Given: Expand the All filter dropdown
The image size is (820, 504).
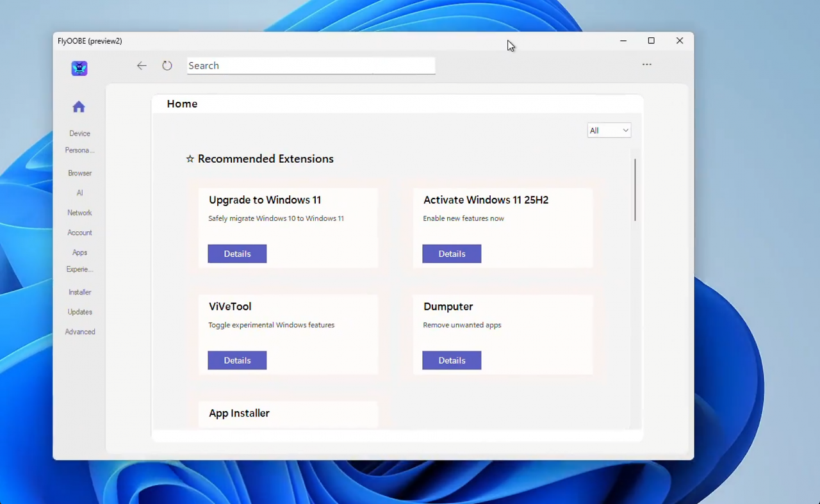Looking at the screenshot, I should [609, 131].
